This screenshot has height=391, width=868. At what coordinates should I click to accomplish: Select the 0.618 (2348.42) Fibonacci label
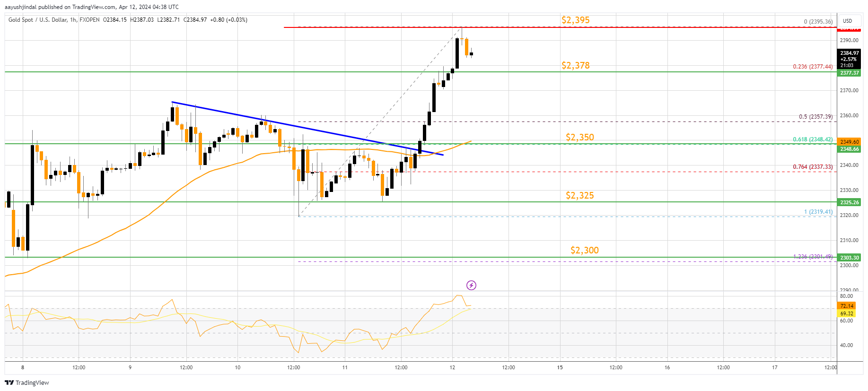coord(813,139)
